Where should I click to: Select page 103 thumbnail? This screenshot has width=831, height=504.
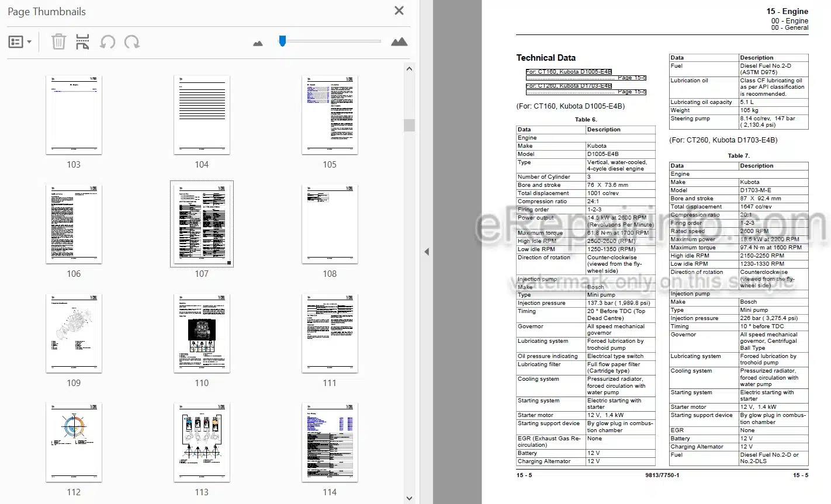(74, 115)
